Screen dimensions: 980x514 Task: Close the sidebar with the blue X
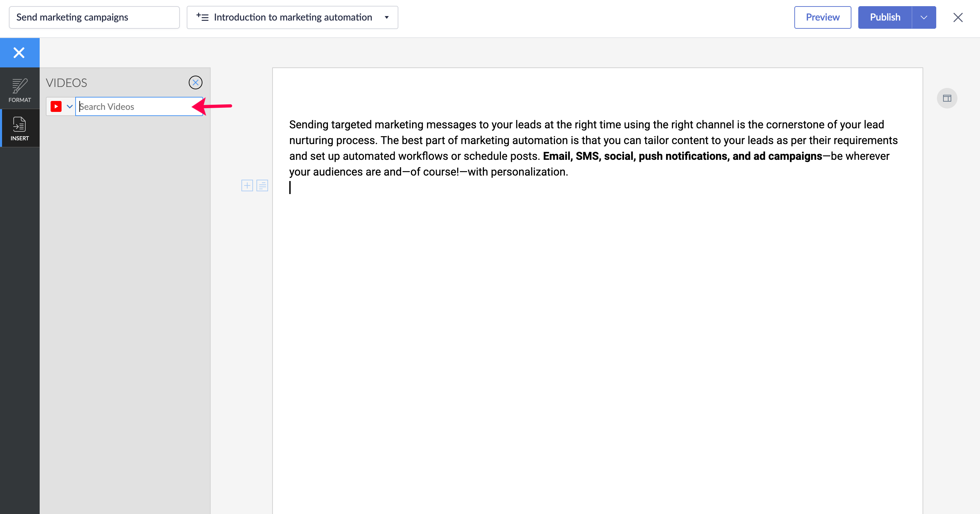coord(19,53)
